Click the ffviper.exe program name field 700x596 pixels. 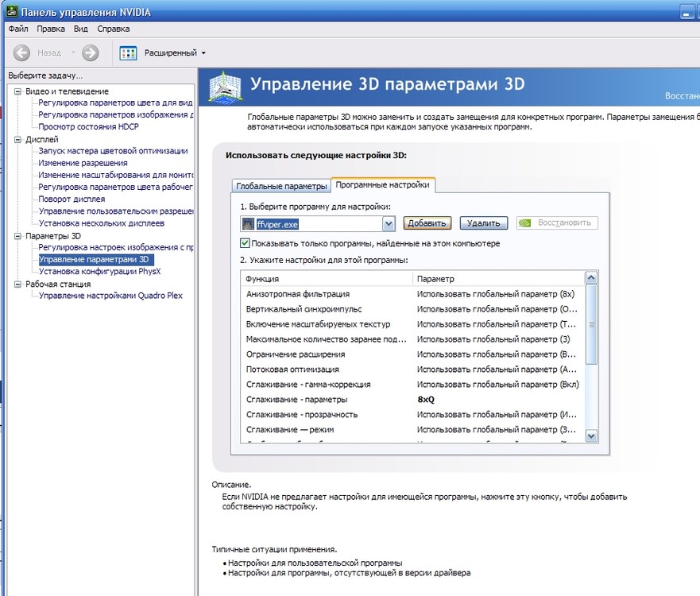pyautogui.click(x=319, y=224)
